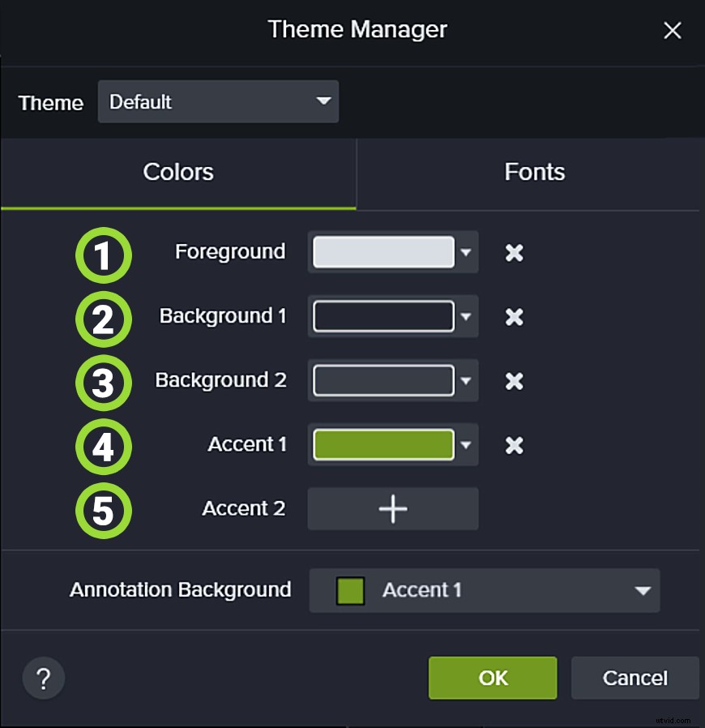Expand the Background 1 color dropdown arrow
Screen dimensions: 705x728
pos(466,317)
